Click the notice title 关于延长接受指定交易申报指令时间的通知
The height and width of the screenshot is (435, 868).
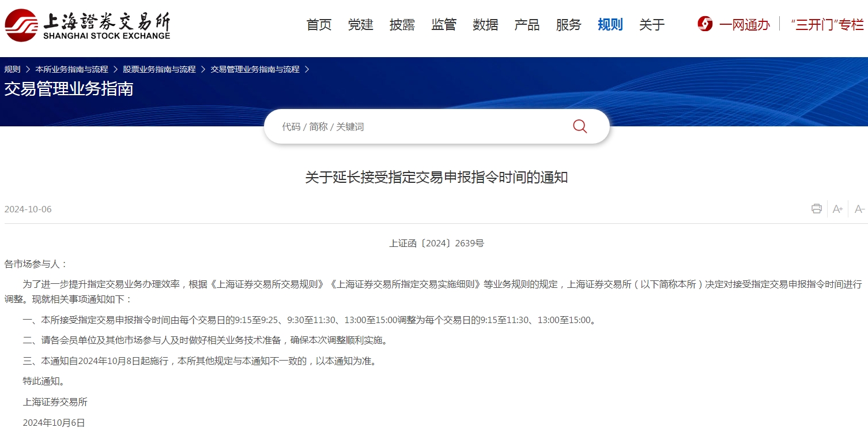click(x=436, y=178)
